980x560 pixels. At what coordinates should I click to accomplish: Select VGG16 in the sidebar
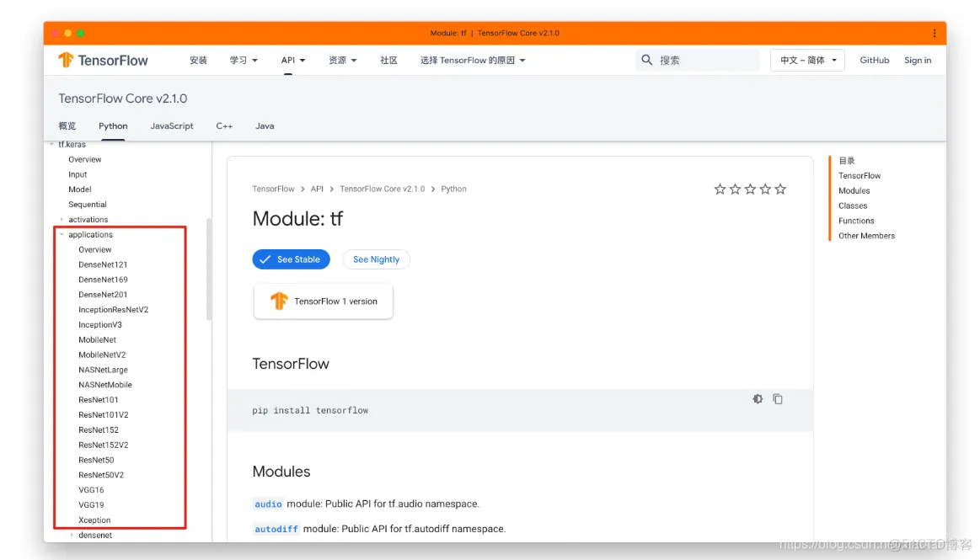click(x=91, y=490)
